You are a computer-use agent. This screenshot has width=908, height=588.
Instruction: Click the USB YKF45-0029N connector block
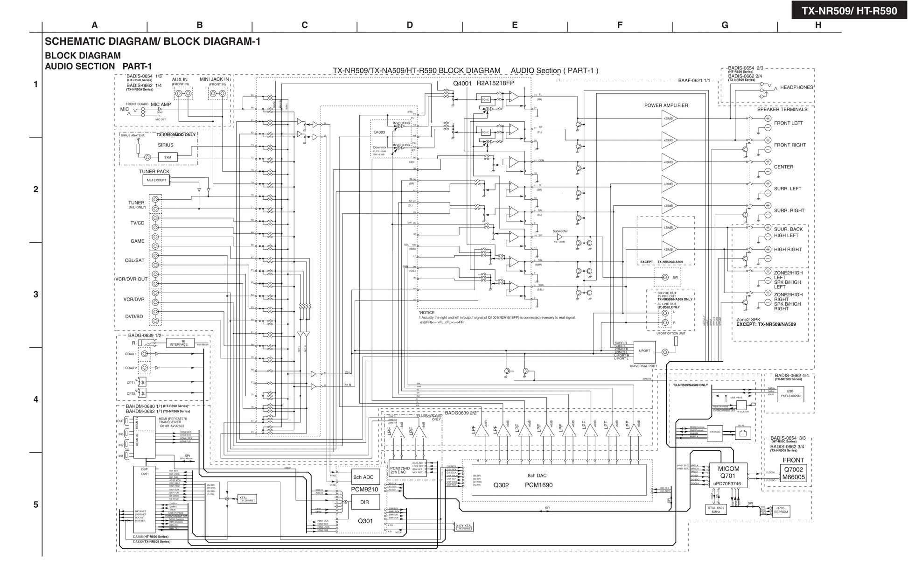pos(790,393)
